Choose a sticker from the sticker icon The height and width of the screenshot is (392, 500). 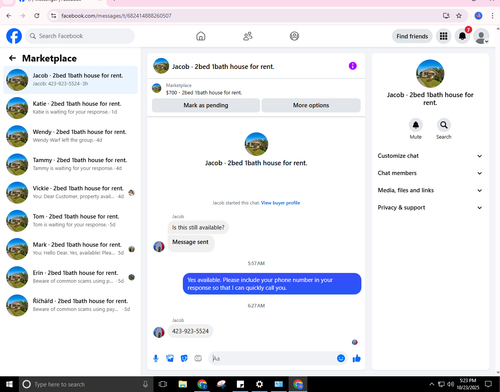point(184,358)
